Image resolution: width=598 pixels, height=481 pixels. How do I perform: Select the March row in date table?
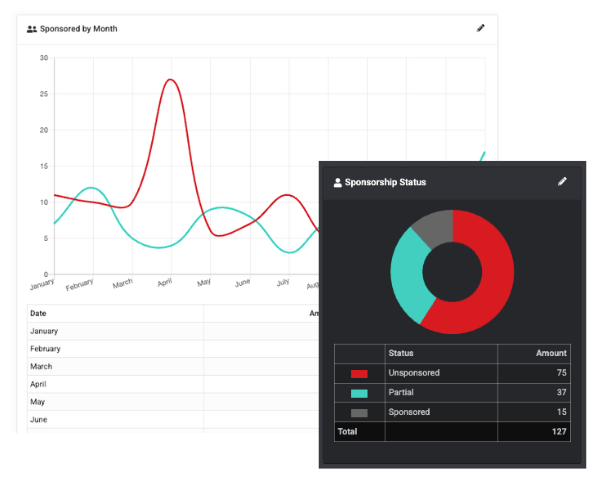(173, 367)
